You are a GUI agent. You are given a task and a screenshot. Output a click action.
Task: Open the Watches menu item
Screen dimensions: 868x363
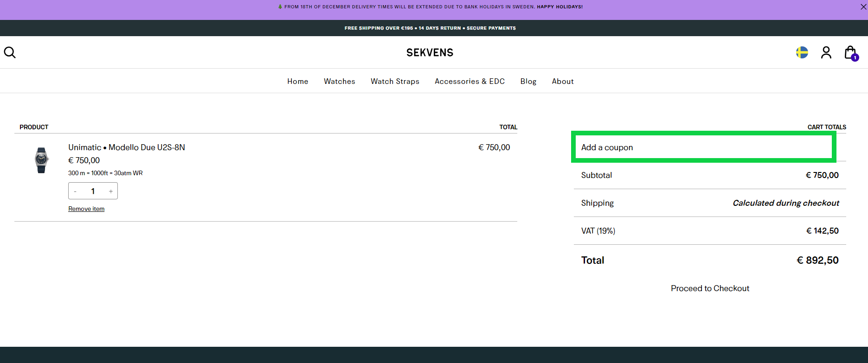340,81
